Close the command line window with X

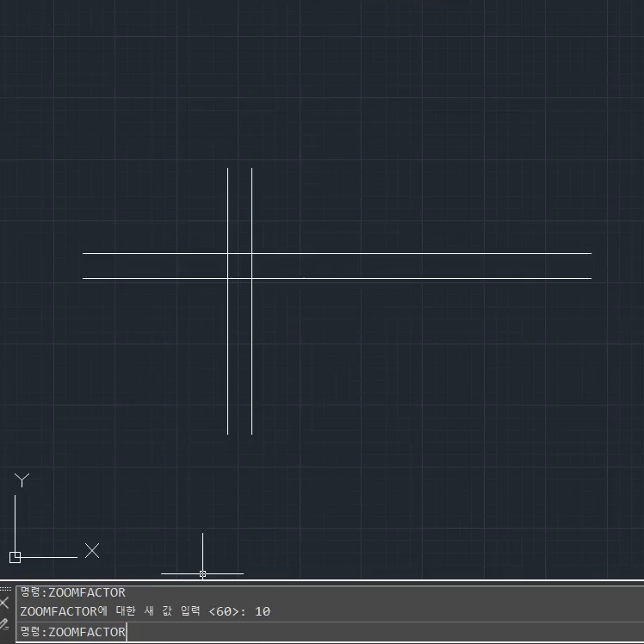(x=4, y=603)
